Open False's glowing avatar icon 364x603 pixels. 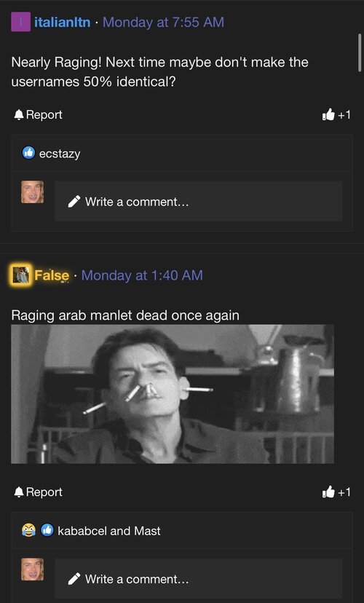pos(21,275)
